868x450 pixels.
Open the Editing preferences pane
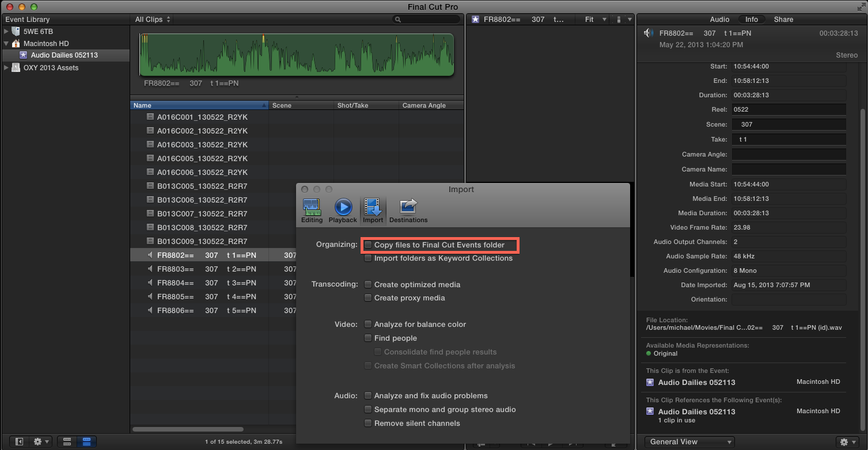(x=312, y=211)
